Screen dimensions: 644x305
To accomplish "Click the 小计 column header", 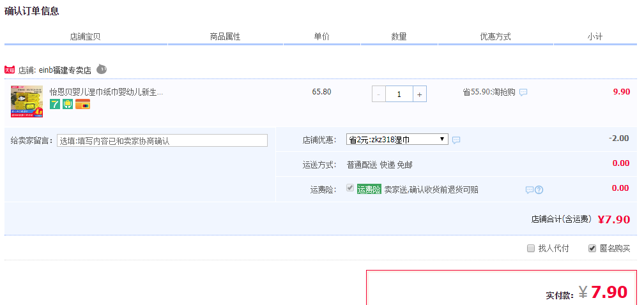I will coord(595,36).
